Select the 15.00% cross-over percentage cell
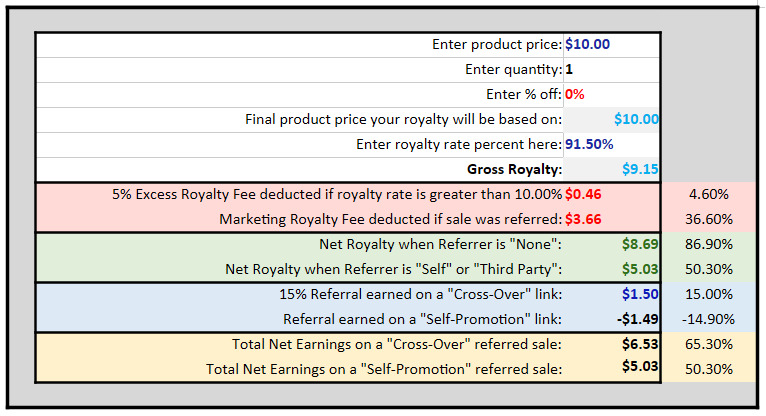Image resolution: width=766 pixels, height=416 pixels. 708,294
